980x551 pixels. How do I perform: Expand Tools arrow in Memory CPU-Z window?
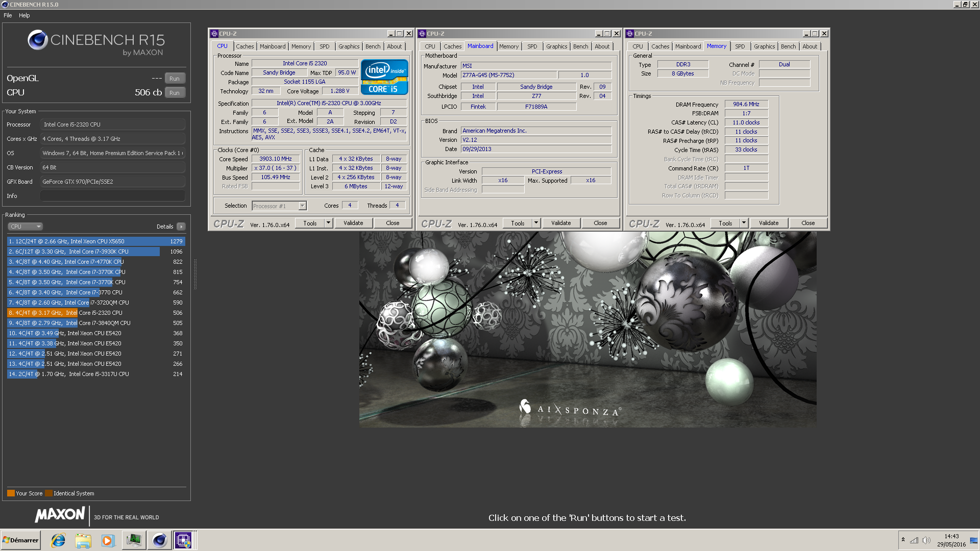coord(744,223)
